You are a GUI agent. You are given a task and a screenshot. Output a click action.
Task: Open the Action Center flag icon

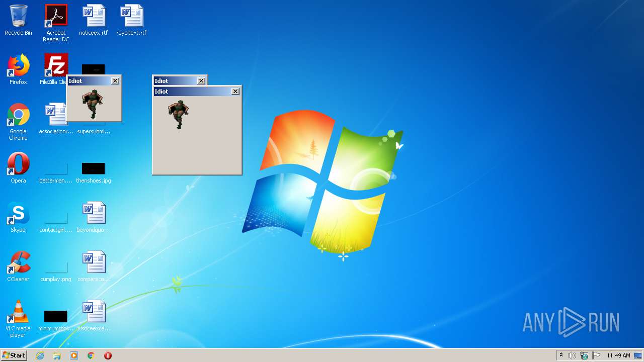pyautogui.click(x=596, y=355)
